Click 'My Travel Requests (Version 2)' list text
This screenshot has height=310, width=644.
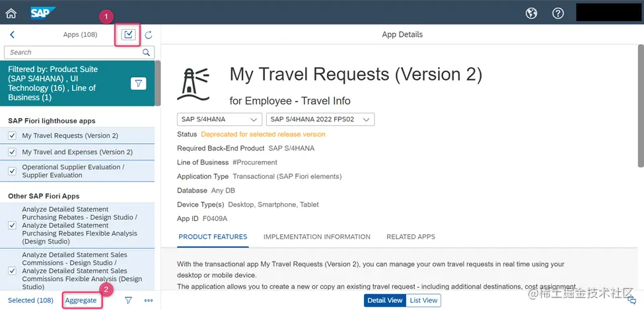[70, 136]
